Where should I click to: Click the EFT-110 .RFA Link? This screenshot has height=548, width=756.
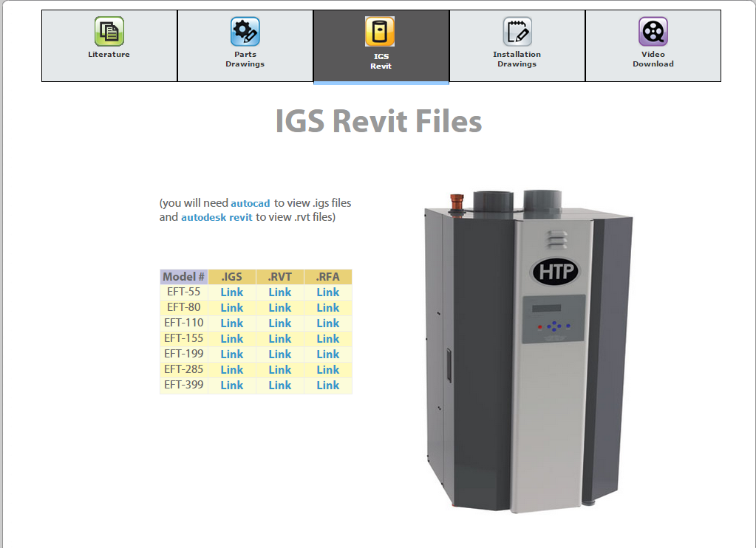tap(327, 323)
